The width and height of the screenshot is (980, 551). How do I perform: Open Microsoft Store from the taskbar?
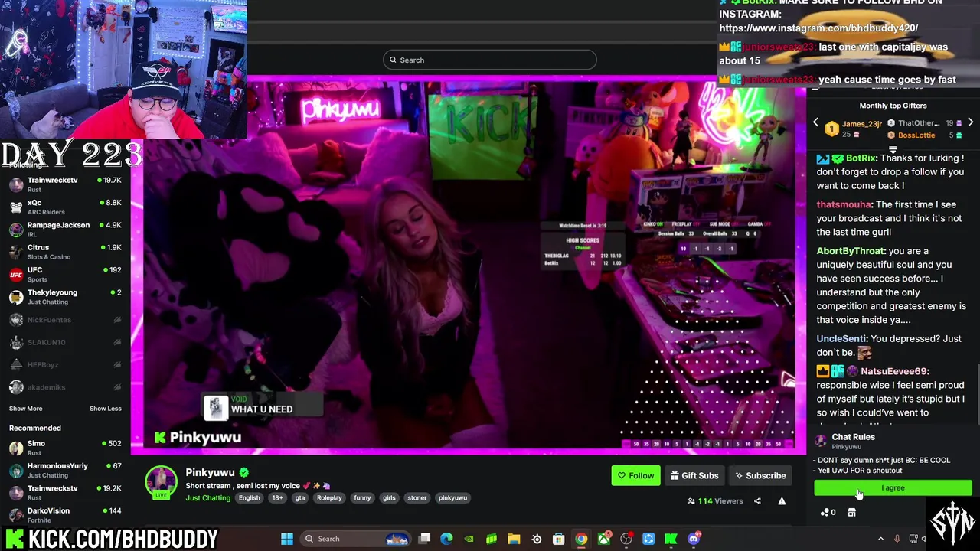pyautogui.click(x=559, y=539)
